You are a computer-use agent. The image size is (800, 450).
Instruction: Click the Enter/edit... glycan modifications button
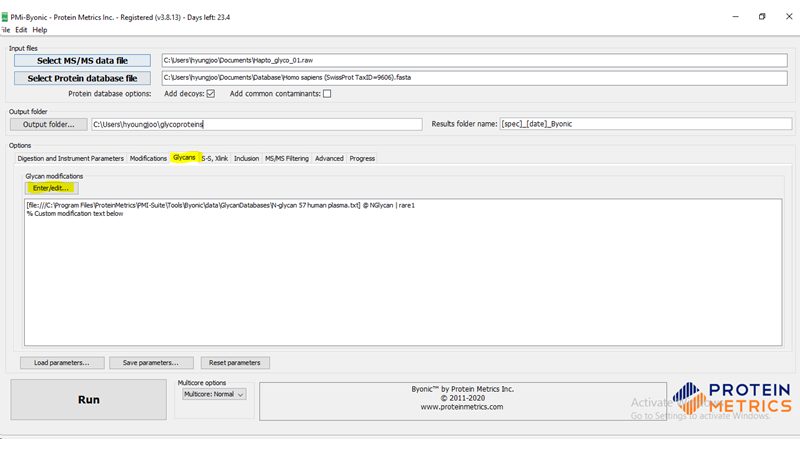tap(51, 188)
